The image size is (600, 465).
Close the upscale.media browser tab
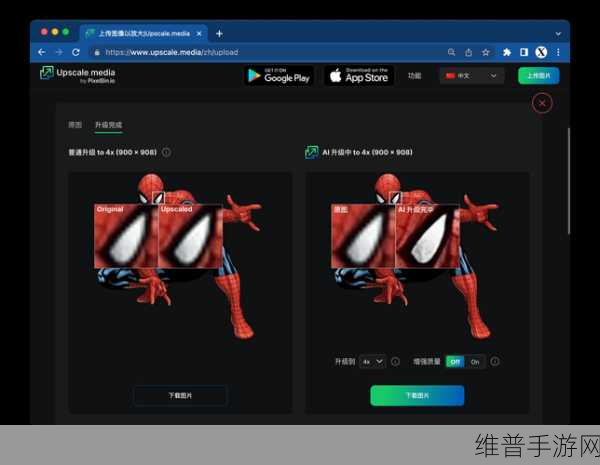pyautogui.click(x=199, y=34)
